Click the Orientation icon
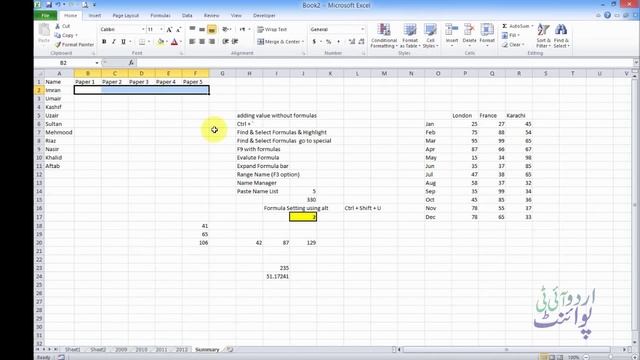 click(226, 29)
